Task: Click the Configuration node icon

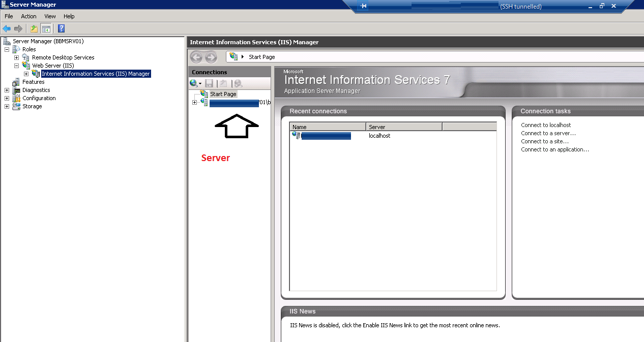Action: [16, 98]
